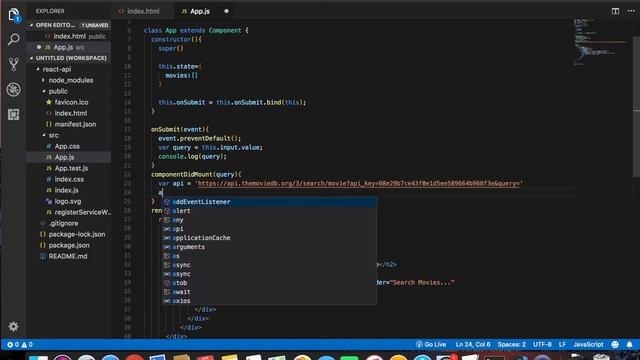The height and width of the screenshot is (360, 640).
Task: Select arguments autocomplete suggestion
Action: pos(269,247)
